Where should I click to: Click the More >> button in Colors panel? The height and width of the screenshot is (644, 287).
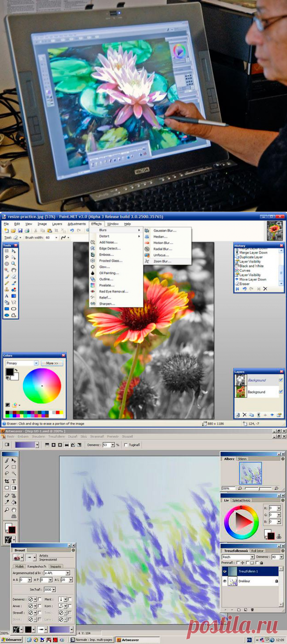pyautogui.click(x=52, y=363)
